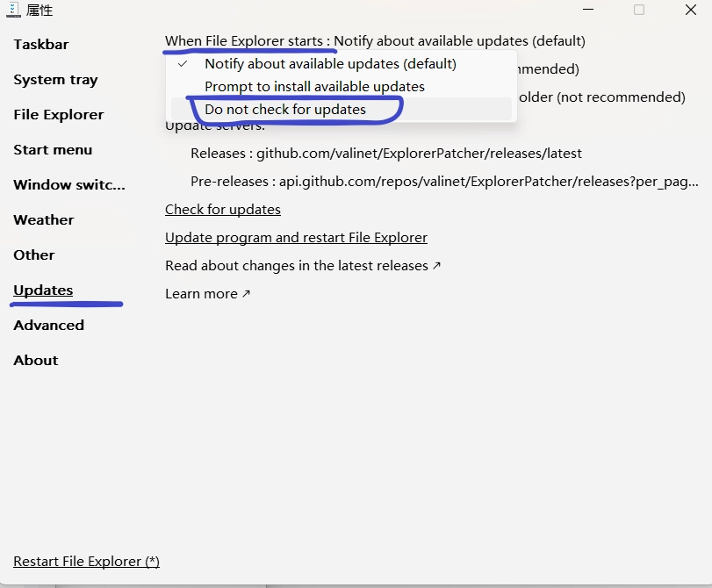This screenshot has width=712, height=588.
Task: Open the Learn more link
Action: coord(207,294)
